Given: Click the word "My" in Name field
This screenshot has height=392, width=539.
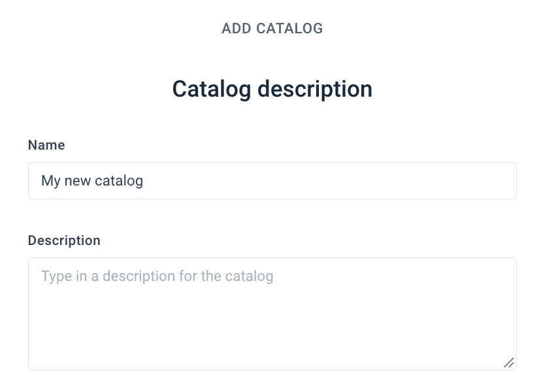Looking at the screenshot, I should point(51,181).
